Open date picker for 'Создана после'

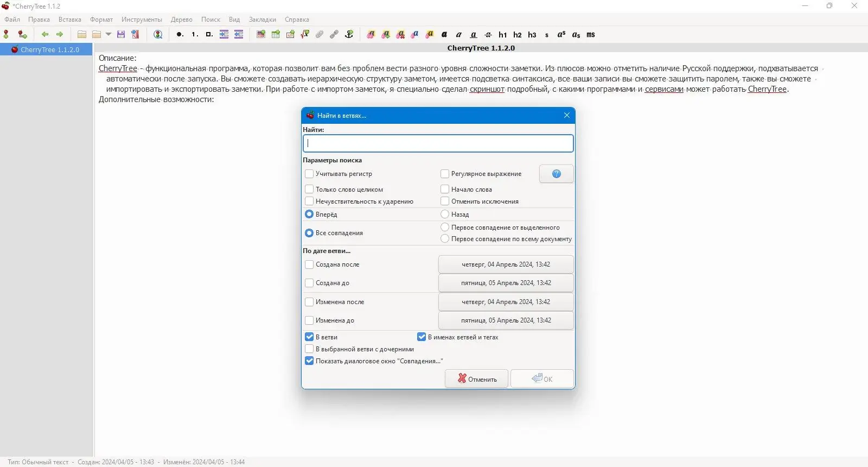coord(506,264)
